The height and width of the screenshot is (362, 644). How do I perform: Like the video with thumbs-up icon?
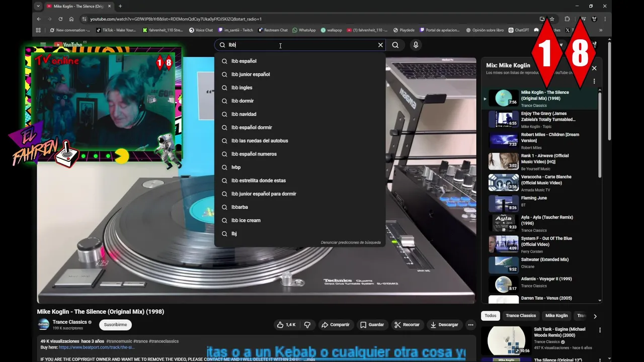pos(286,325)
